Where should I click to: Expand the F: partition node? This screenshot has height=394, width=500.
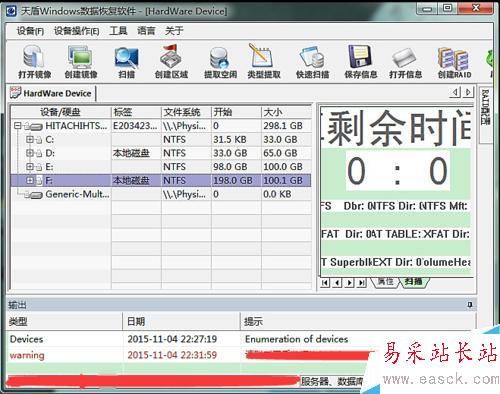coord(30,180)
